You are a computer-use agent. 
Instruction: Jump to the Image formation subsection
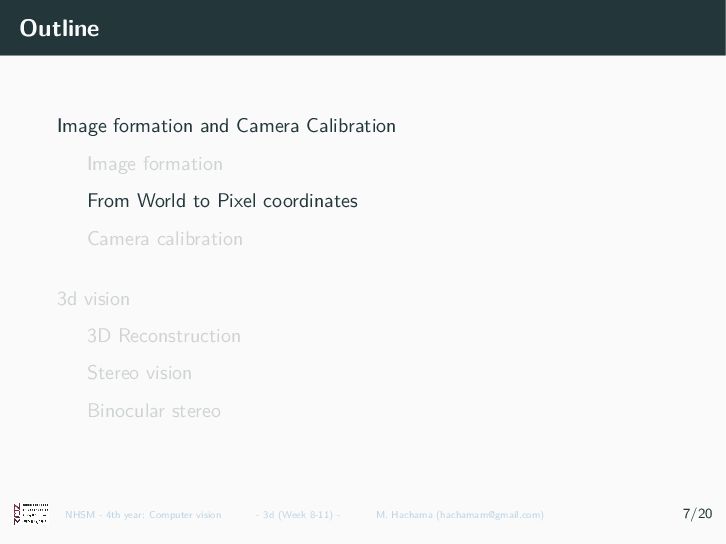[x=155, y=164]
